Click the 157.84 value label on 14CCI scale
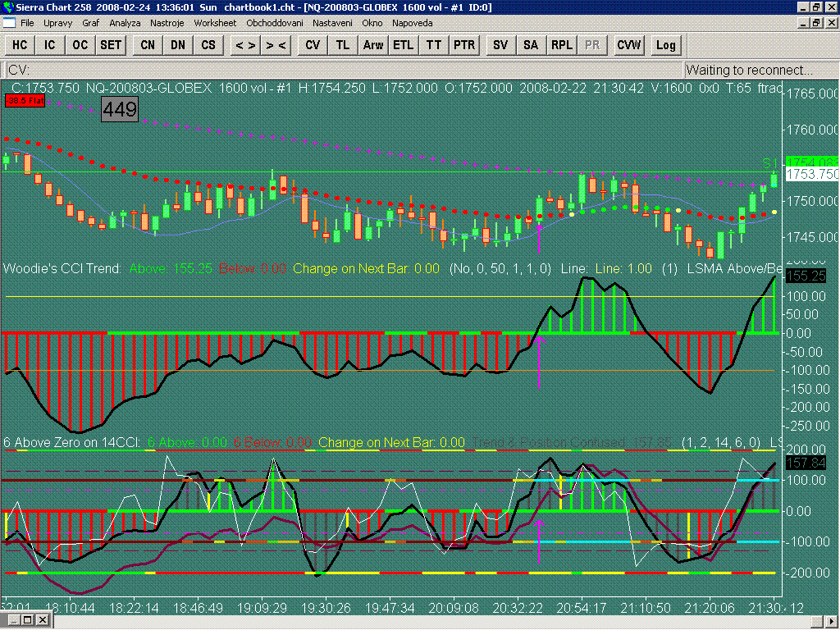 tap(806, 463)
